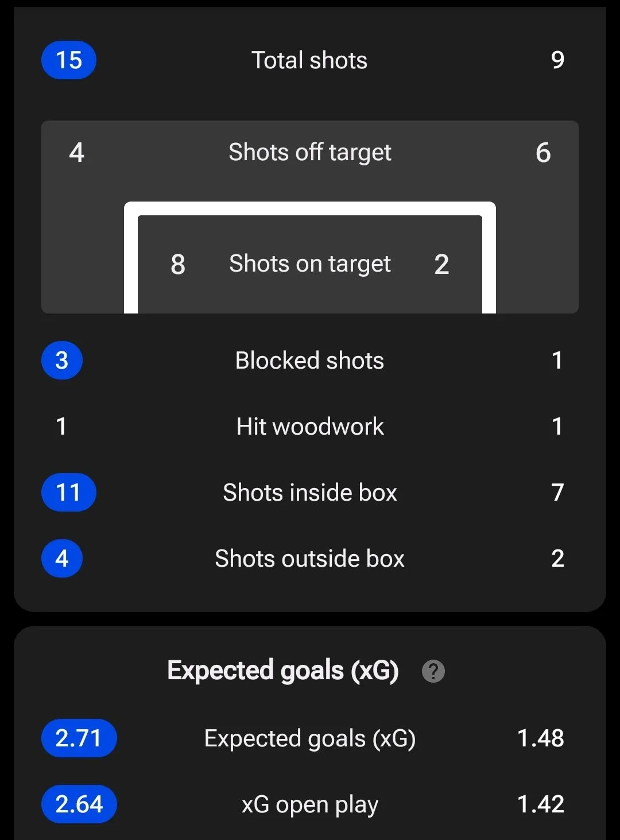Screen dimensions: 620x840
Task: Tap the Shots off target value 6
Action: (543, 153)
